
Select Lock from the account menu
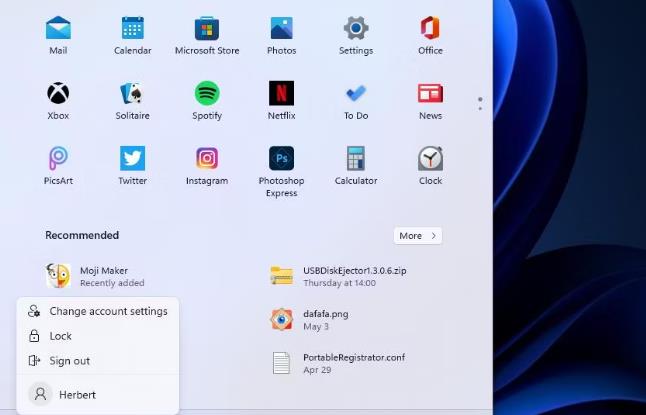(98, 336)
